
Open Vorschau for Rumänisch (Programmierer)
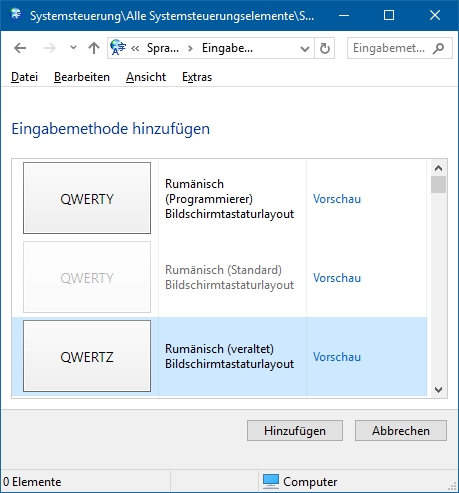[337, 199]
